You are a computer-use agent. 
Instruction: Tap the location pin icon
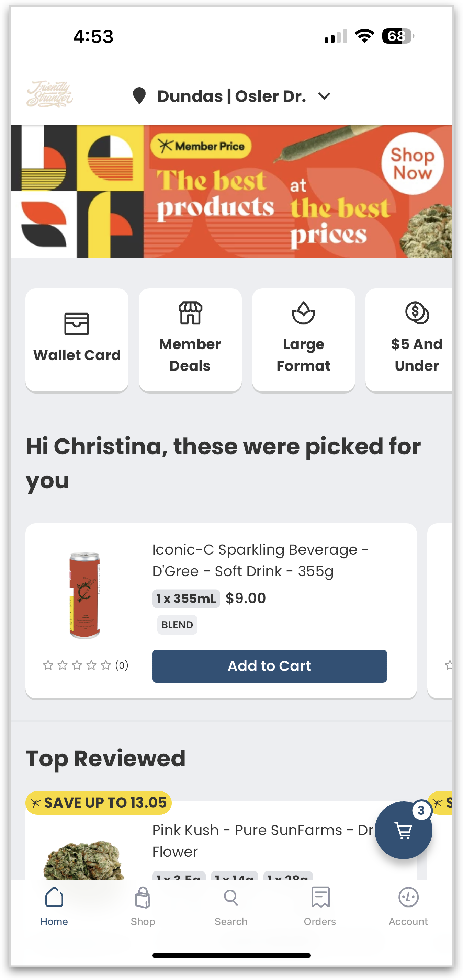coord(139,96)
